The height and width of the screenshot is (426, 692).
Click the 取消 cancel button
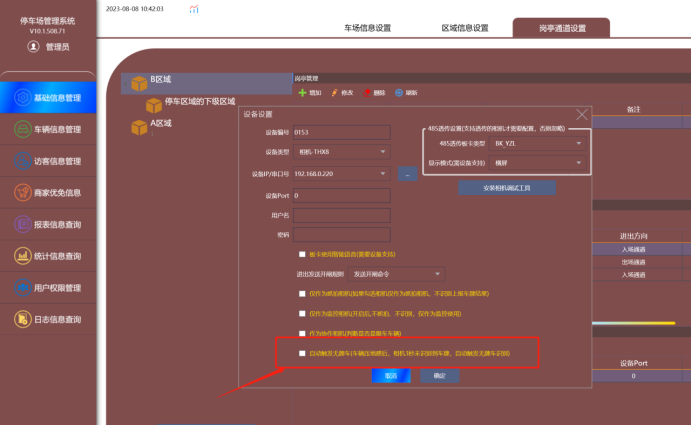tap(391, 376)
